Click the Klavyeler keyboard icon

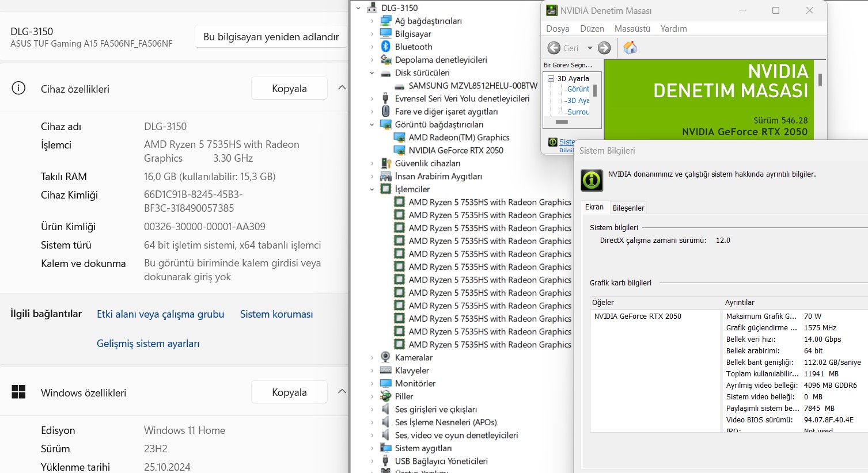(x=386, y=371)
